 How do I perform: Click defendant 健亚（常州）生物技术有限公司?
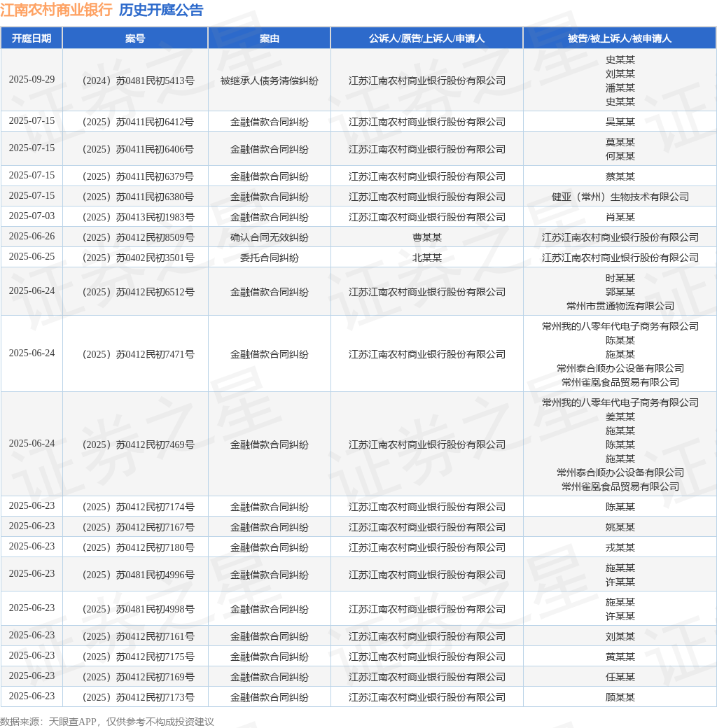point(620,197)
